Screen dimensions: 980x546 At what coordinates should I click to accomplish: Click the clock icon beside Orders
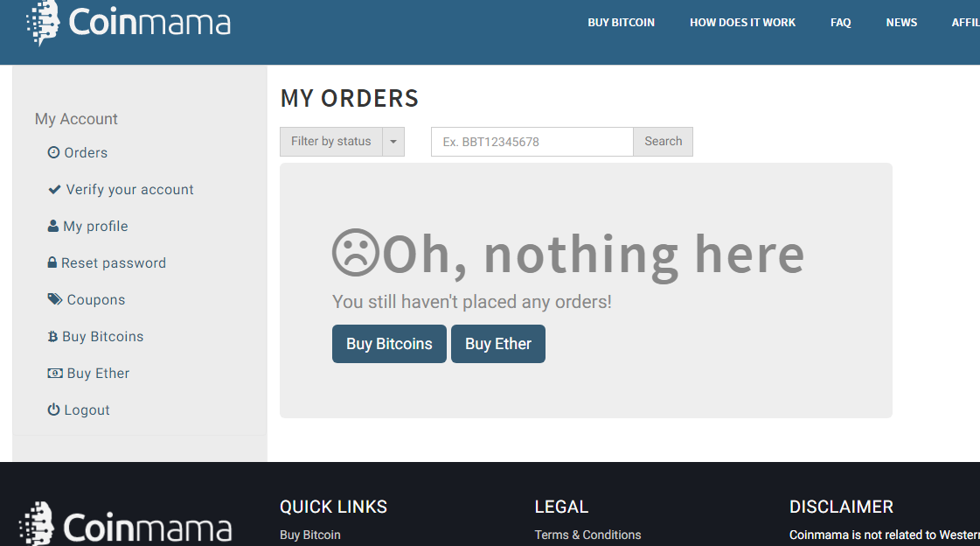pyautogui.click(x=53, y=152)
